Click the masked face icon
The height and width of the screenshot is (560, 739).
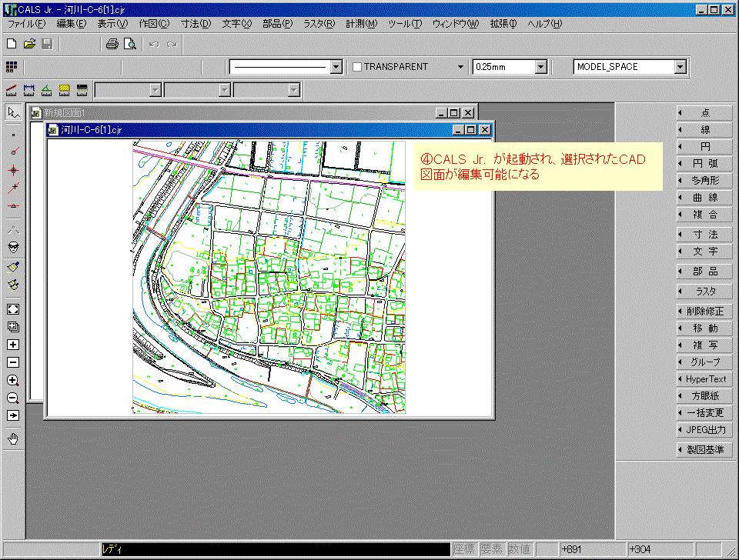pyautogui.click(x=13, y=247)
